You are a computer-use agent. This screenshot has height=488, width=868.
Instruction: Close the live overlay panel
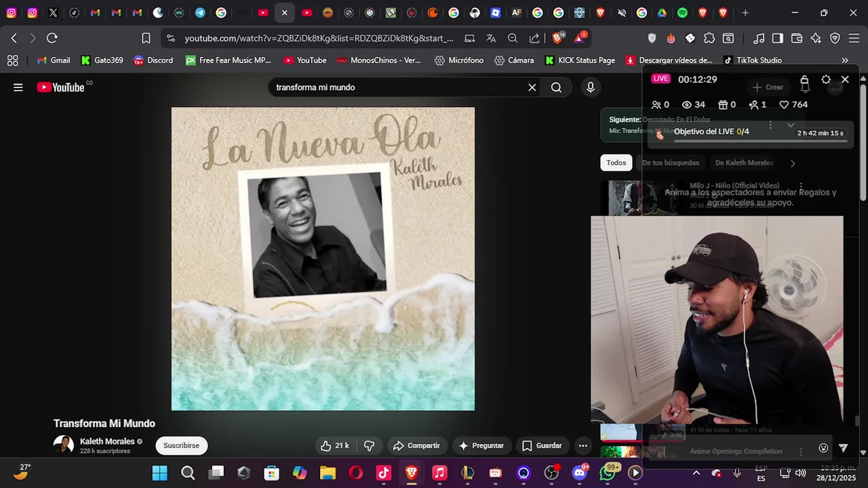(845, 80)
